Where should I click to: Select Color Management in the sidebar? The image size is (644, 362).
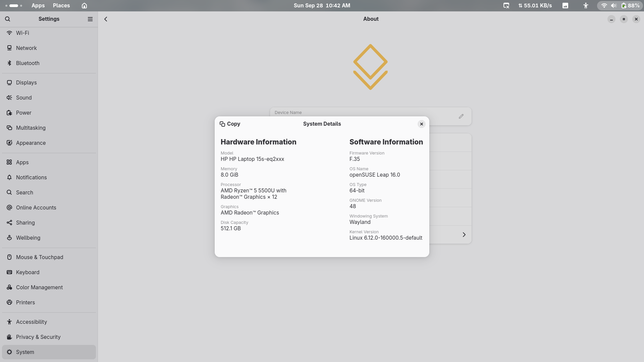click(39, 287)
